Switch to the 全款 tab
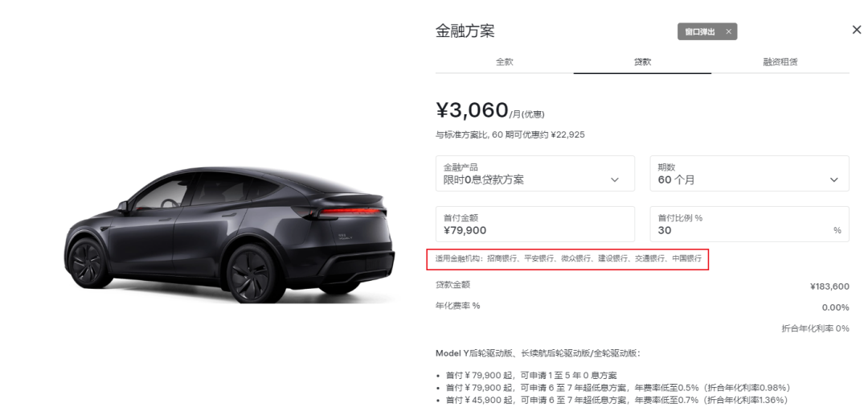The image size is (868, 416). [x=504, y=61]
